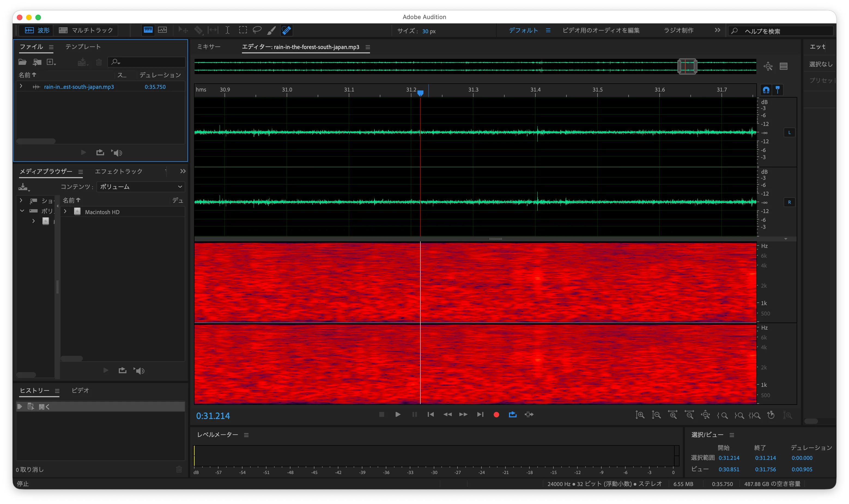The image size is (849, 504).
Task: Open the エディター panel menu
Action: pos(368,47)
